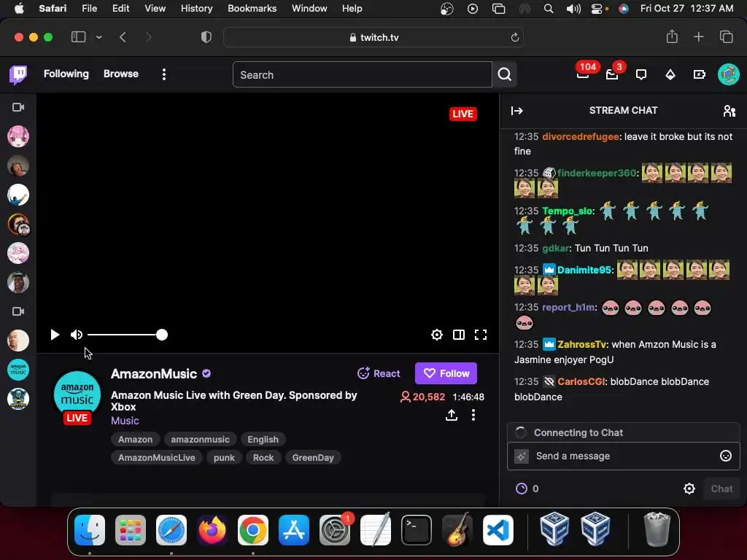Select the Amazon tag
747x560 pixels.
[x=135, y=439]
